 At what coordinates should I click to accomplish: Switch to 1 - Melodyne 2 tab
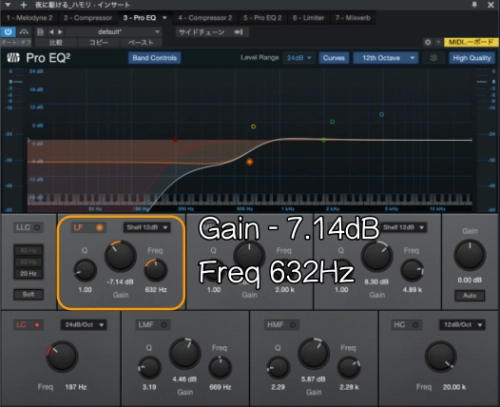point(29,18)
